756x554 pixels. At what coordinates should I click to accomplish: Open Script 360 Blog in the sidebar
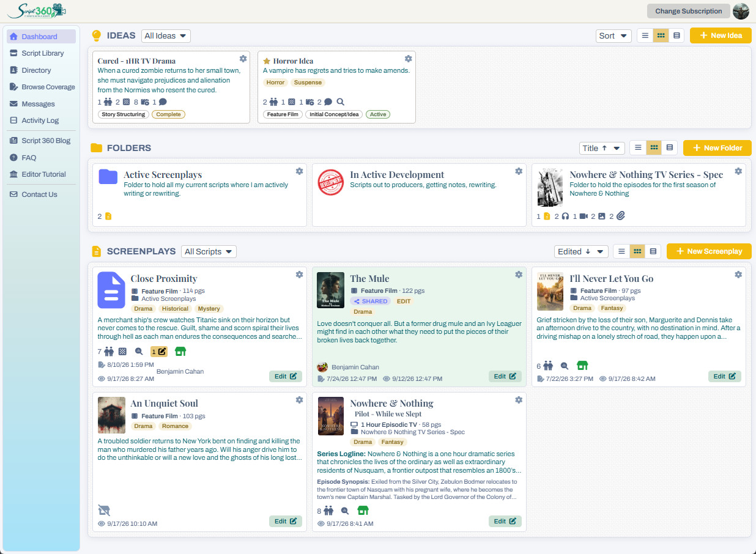coord(42,141)
